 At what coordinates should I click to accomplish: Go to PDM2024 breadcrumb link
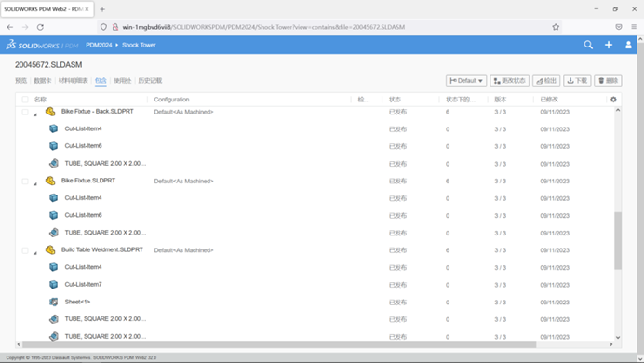[x=99, y=45]
